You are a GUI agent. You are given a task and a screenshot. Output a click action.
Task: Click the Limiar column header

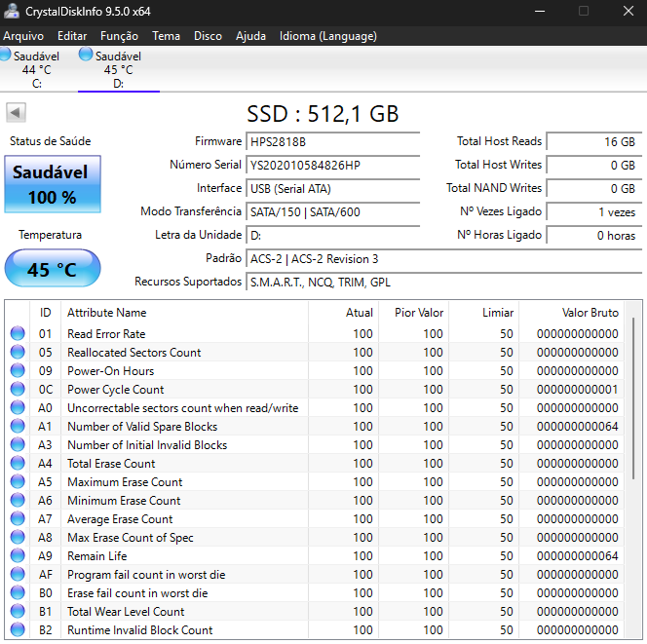(484, 313)
